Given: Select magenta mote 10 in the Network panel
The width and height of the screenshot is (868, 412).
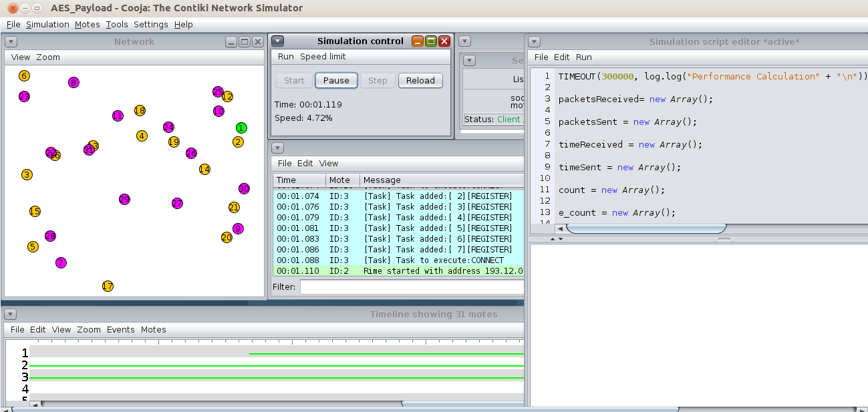Looking at the screenshot, I should [219, 111].
